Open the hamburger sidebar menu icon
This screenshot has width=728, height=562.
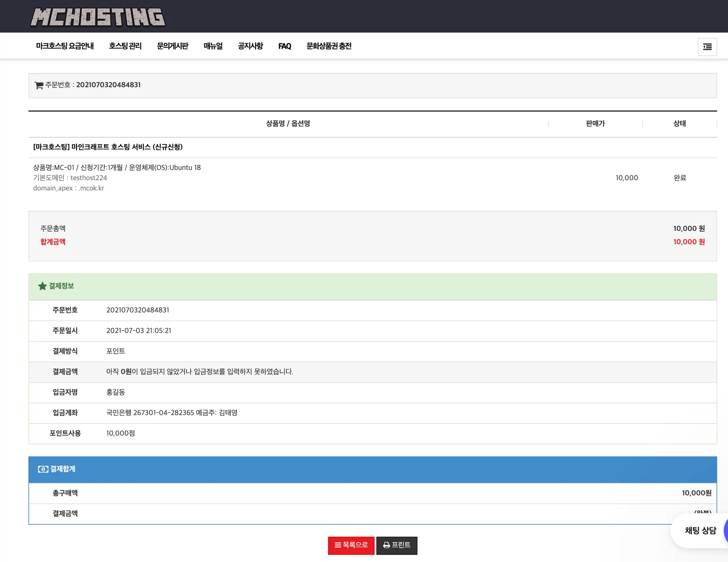(x=707, y=47)
